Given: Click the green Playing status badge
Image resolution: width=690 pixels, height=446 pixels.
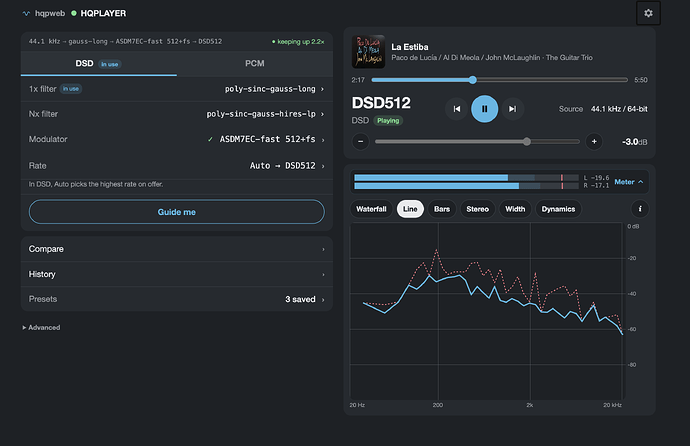Looking at the screenshot, I should point(388,121).
